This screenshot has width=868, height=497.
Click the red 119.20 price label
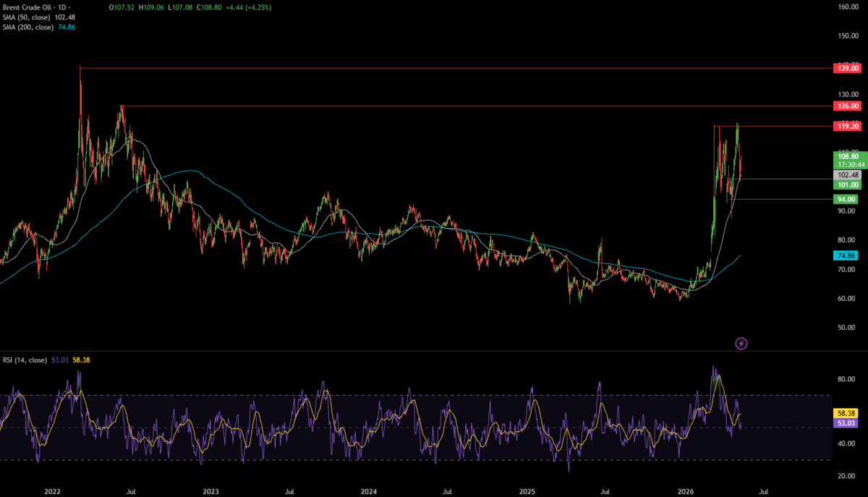[847, 126]
